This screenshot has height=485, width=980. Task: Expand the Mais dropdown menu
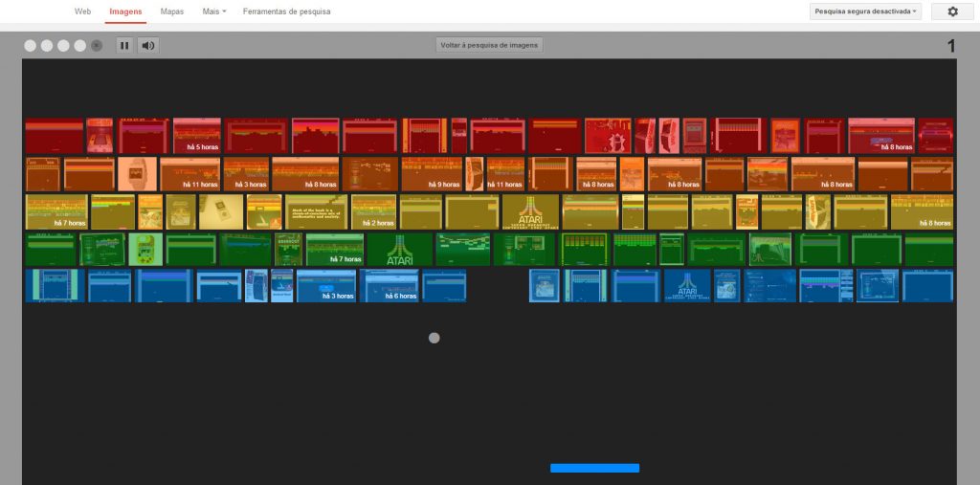(x=214, y=11)
